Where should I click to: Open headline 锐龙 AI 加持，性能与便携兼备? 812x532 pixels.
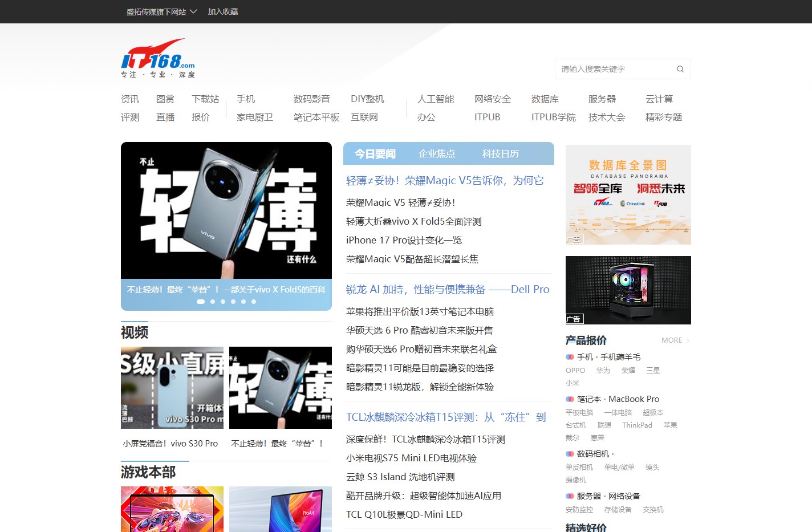448,290
